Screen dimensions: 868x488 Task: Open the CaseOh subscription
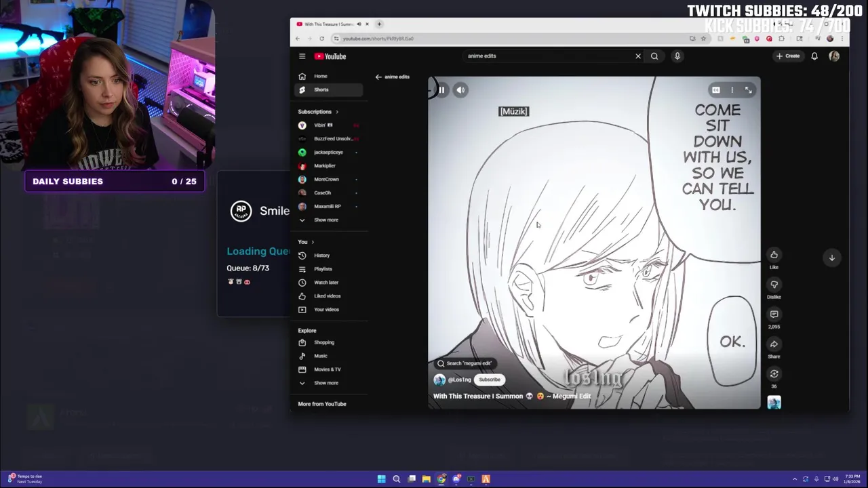[x=330, y=192]
